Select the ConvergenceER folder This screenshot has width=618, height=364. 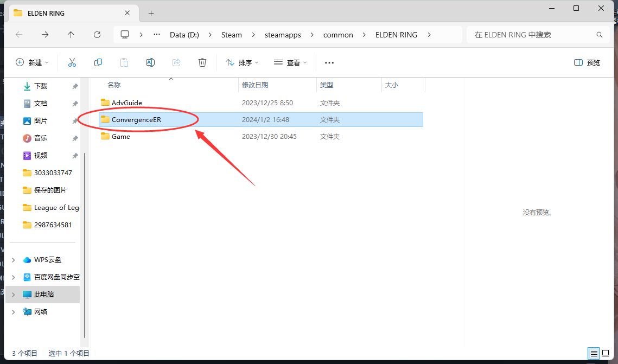click(261, 119)
